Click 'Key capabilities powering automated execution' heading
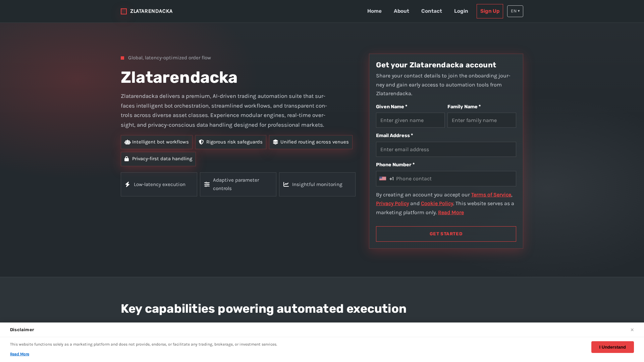644x362 pixels. click(264, 309)
